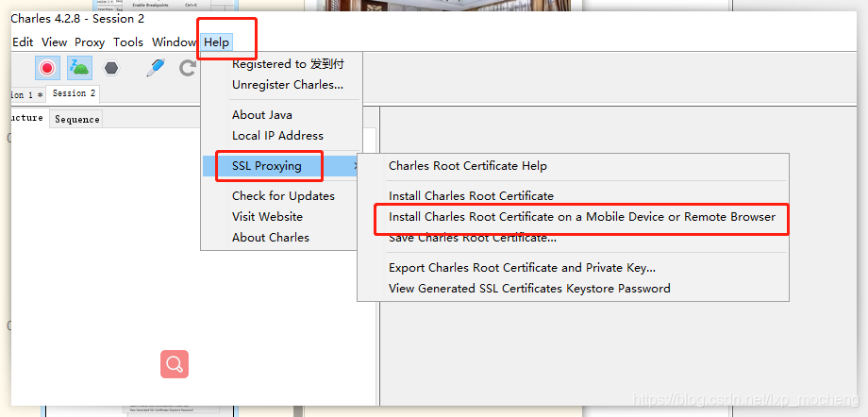The height and width of the screenshot is (417, 868).
Task: Click the hexagon breakpoints icon
Action: pos(112,68)
